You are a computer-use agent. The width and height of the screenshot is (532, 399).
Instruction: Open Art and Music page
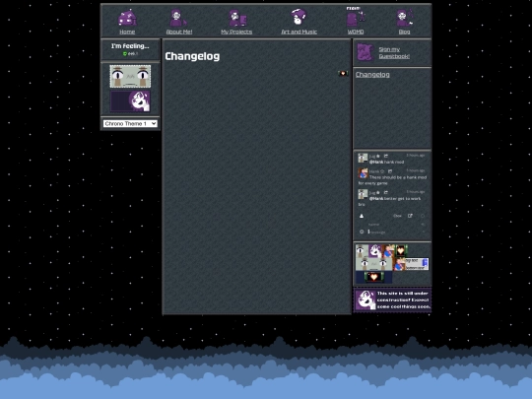click(299, 32)
